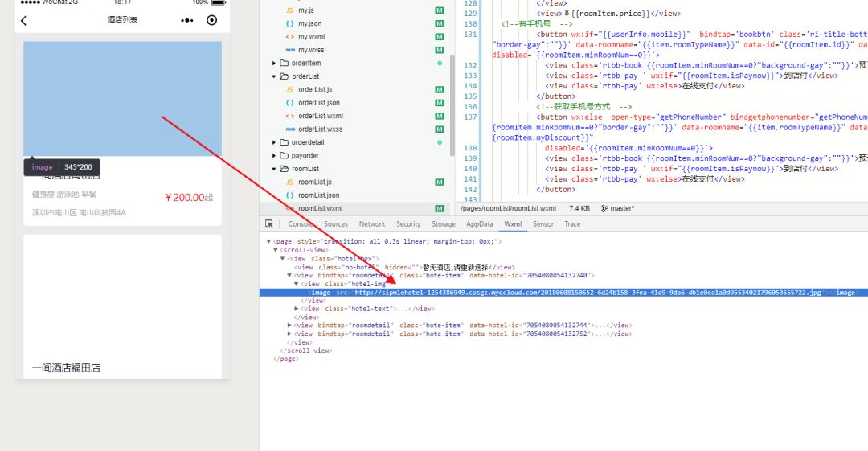Collapse the orderList folder
This screenshot has height=451, width=868.
click(x=274, y=76)
